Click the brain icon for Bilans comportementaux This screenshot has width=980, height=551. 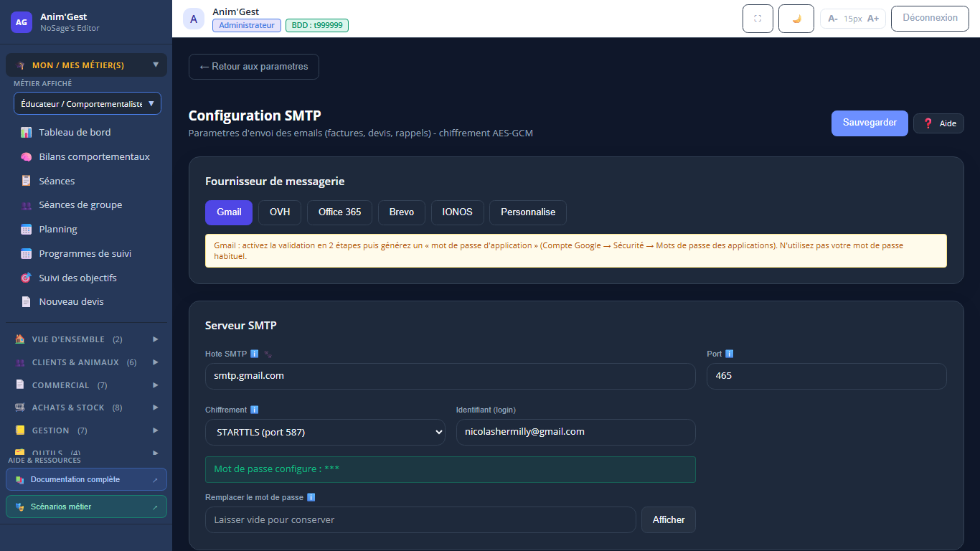tap(26, 157)
